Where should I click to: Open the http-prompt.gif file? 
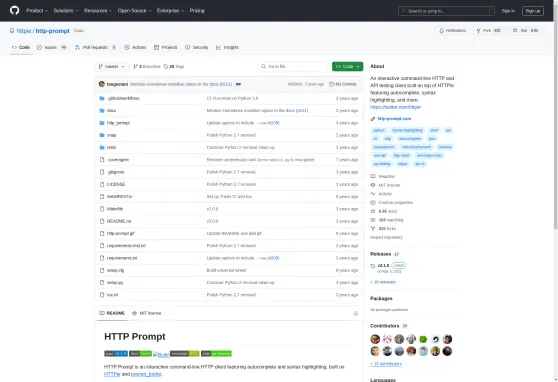pyautogui.click(x=121, y=234)
